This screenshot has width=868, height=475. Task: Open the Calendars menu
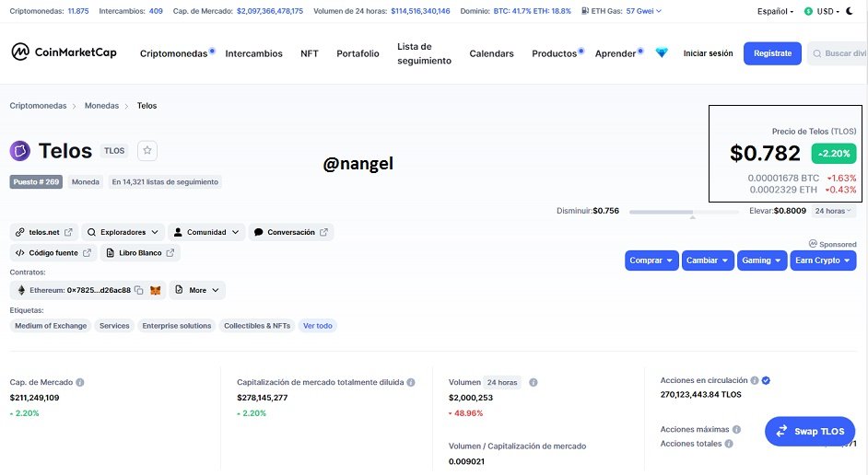click(x=491, y=53)
